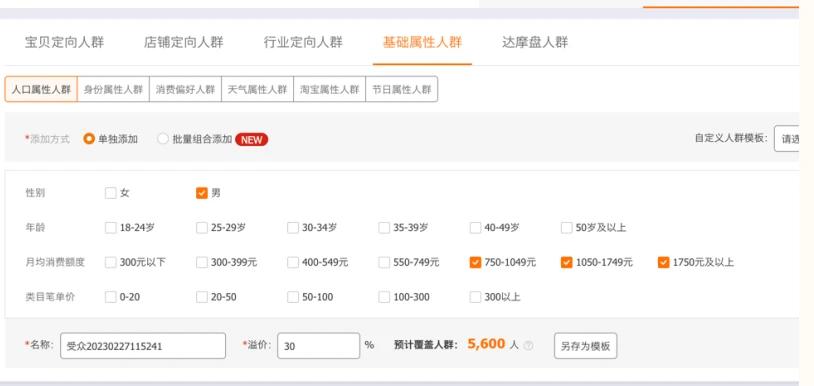Viewport: 814px width, 386px height.
Task: Switch to 身份属性人群 sub-tab
Action: point(113,89)
